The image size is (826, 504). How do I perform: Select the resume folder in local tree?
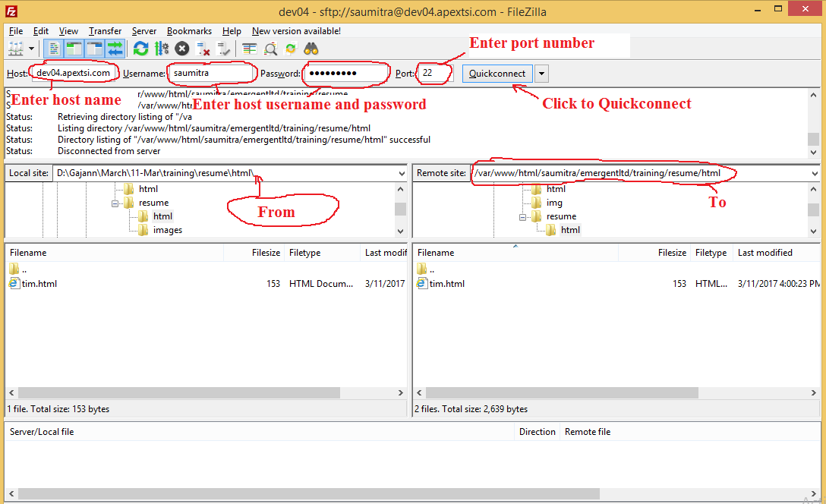154,203
